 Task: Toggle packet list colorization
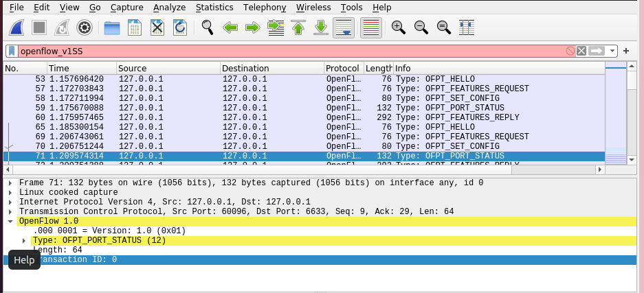point(371,28)
